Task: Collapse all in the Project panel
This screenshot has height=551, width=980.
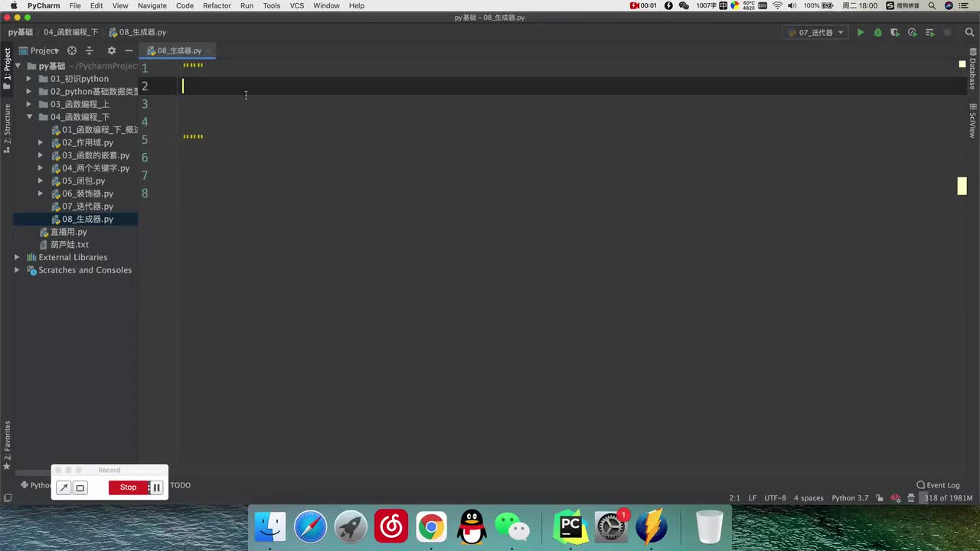Action: pyautogui.click(x=90, y=51)
